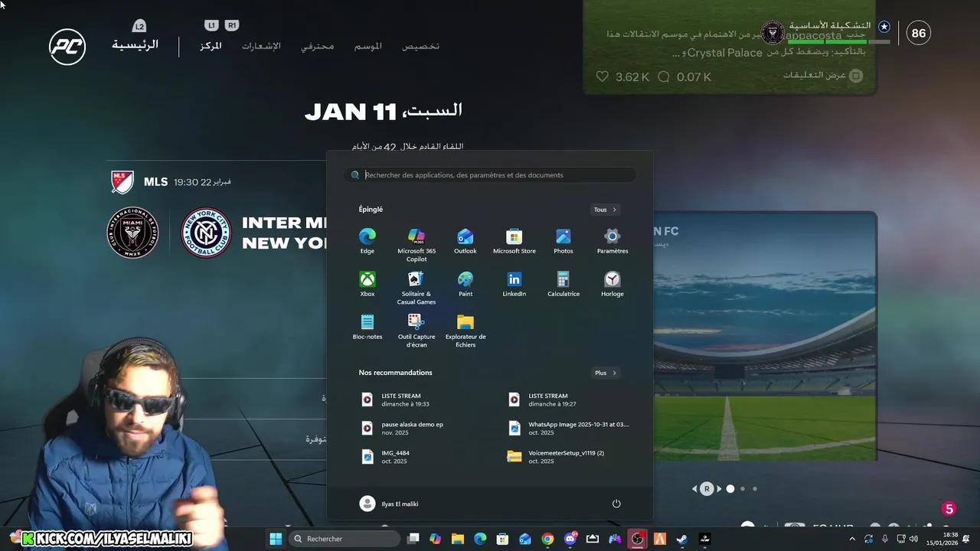Click comment bubble icon showing 0.07 K

click(x=664, y=77)
